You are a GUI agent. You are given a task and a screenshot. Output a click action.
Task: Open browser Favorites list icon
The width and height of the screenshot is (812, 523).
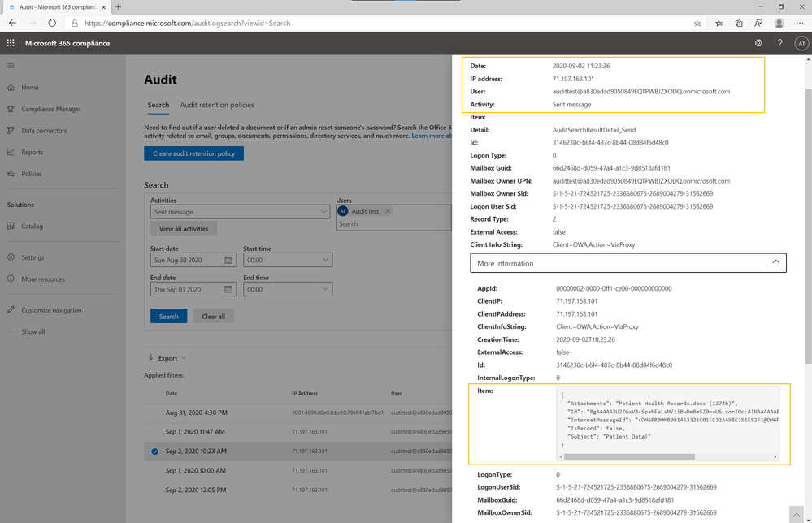point(719,24)
